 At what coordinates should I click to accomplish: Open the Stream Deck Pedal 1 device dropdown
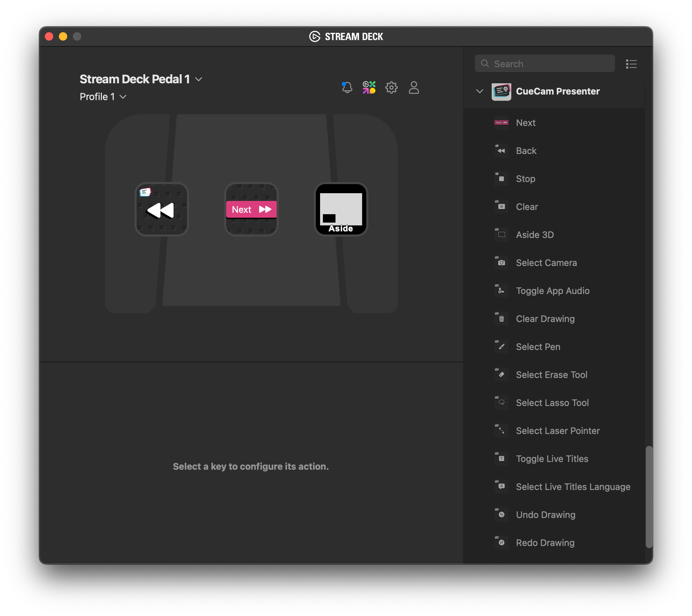(141, 79)
